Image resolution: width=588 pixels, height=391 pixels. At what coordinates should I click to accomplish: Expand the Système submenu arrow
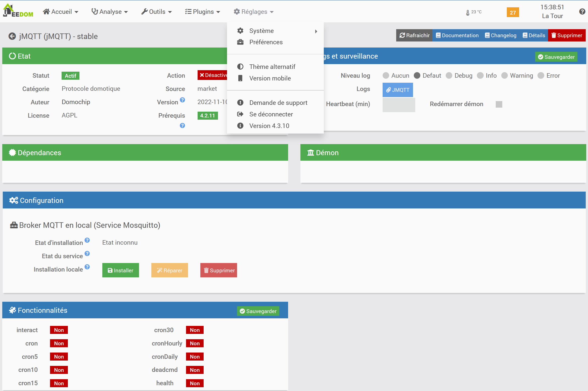tap(316, 31)
